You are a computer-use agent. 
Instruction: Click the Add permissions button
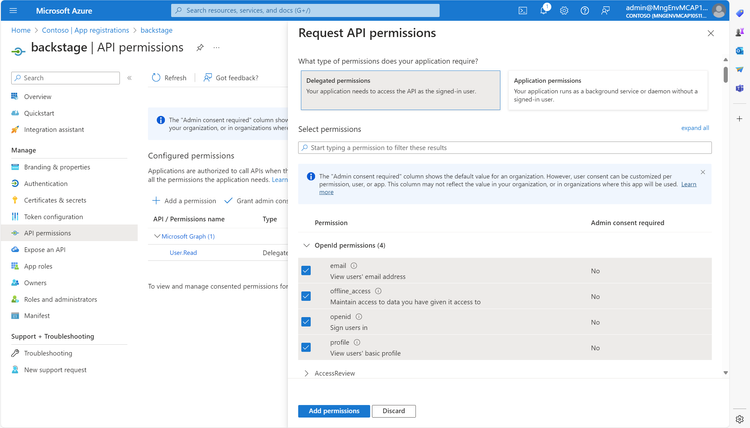[334, 411]
